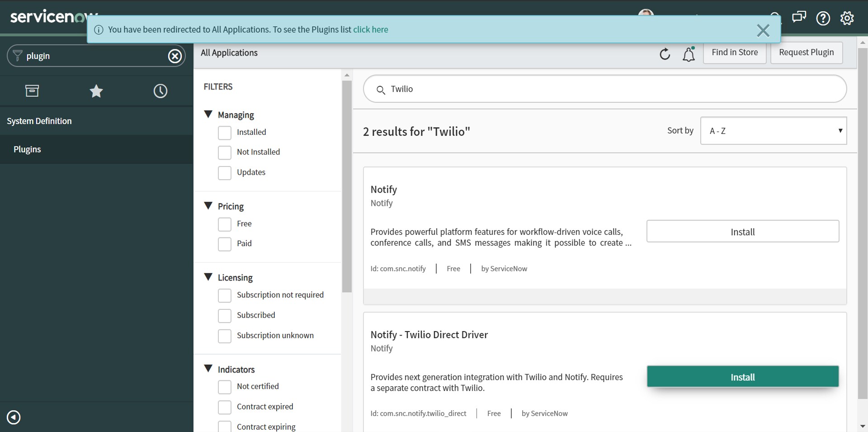
Task: Open the Connect chat sidebar icon
Action: click(x=799, y=17)
